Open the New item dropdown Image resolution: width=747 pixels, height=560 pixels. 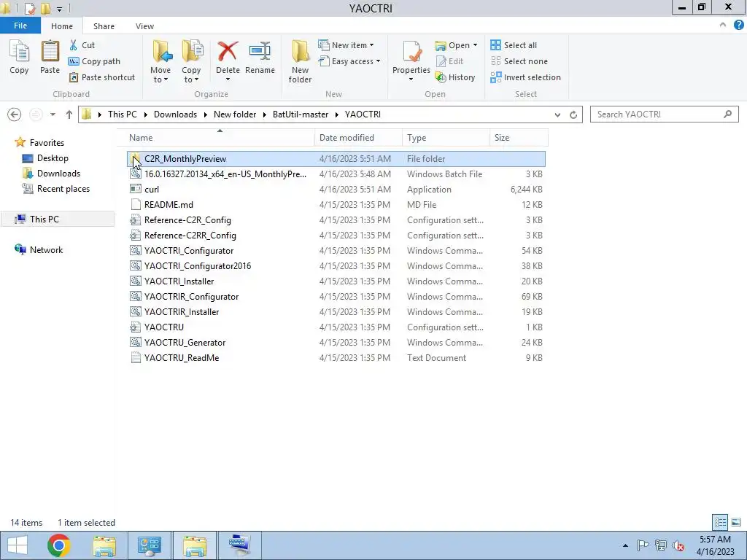[x=347, y=45]
